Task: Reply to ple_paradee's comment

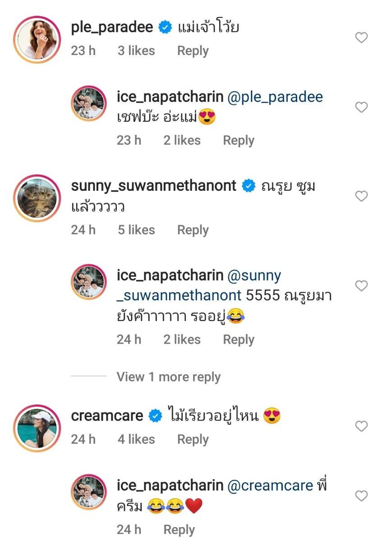Action: point(193,51)
